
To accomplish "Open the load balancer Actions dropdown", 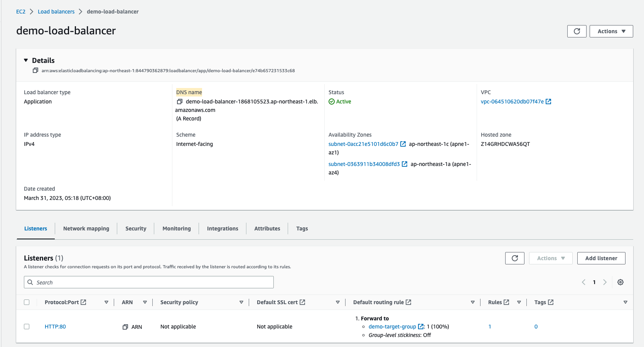I will (611, 31).
